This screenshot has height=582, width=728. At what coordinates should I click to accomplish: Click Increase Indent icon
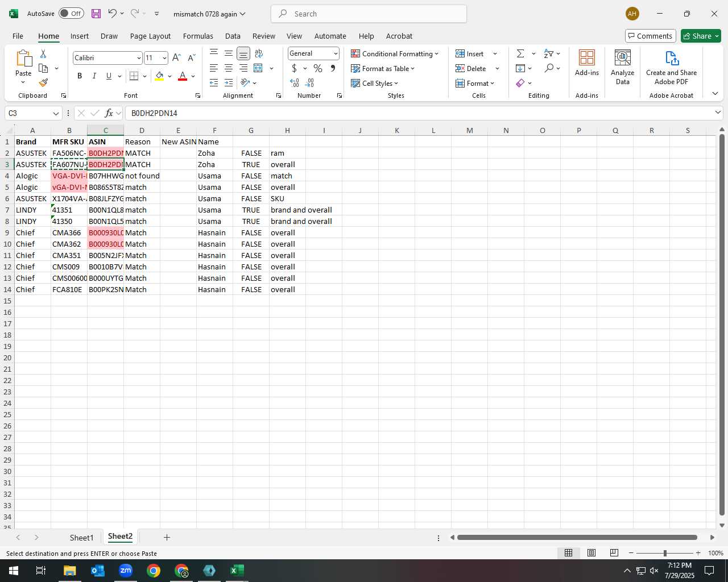tap(229, 83)
